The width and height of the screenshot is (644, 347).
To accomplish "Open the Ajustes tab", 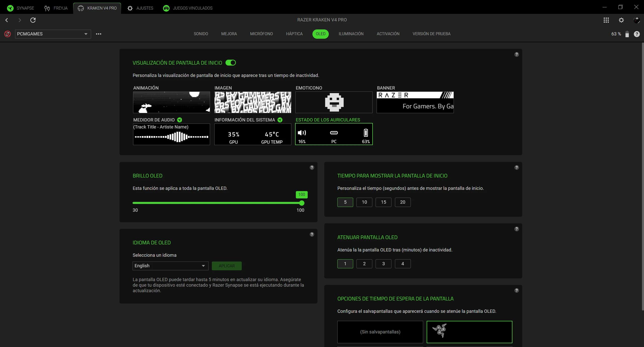I will coord(140,8).
